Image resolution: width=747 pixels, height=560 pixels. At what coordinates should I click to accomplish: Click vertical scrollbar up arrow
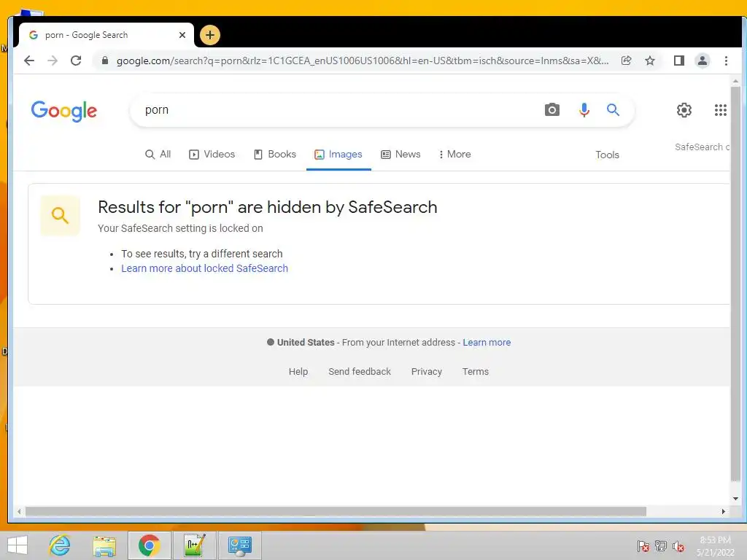coord(735,82)
